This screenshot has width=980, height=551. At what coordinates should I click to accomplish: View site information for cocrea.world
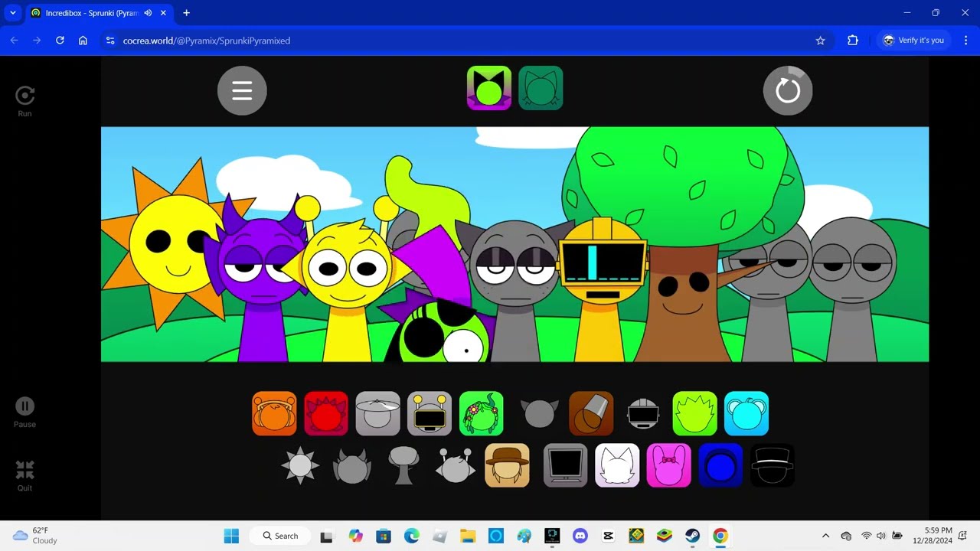pyautogui.click(x=110, y=41)
